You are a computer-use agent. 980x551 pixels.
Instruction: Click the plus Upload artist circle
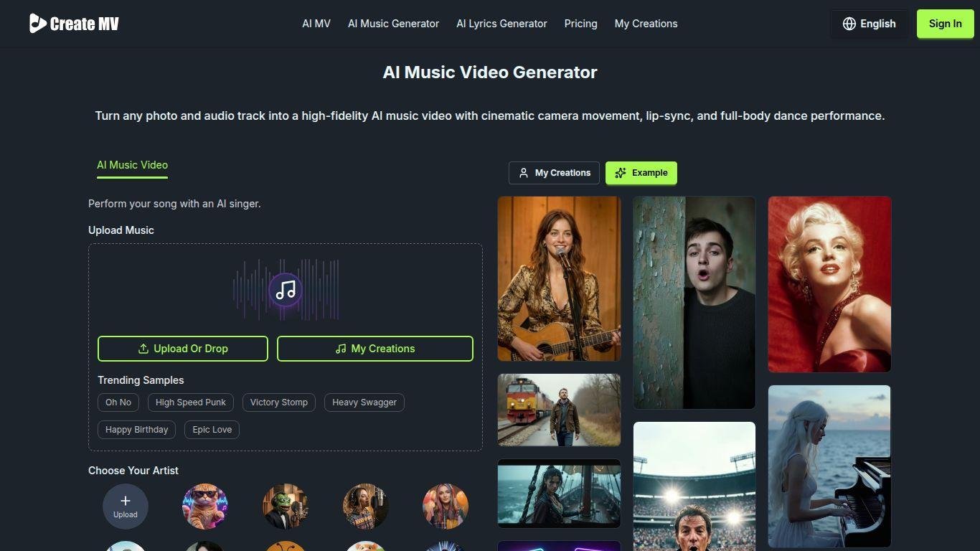click(x=126, y=506)
